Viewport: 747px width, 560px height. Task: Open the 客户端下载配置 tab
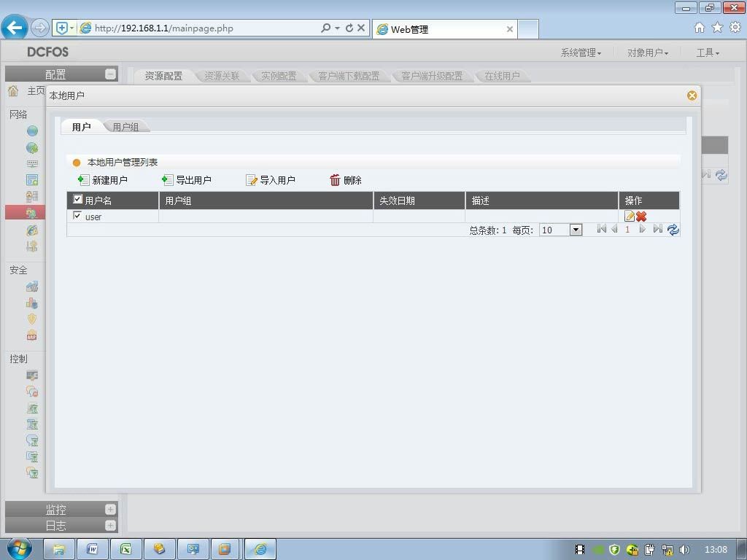click(349, 76)
